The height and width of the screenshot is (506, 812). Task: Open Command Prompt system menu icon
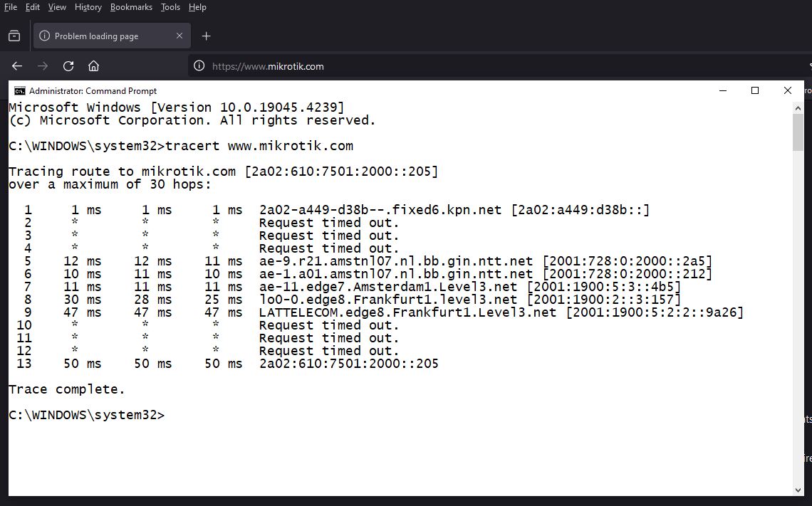[x=20, y=91]
